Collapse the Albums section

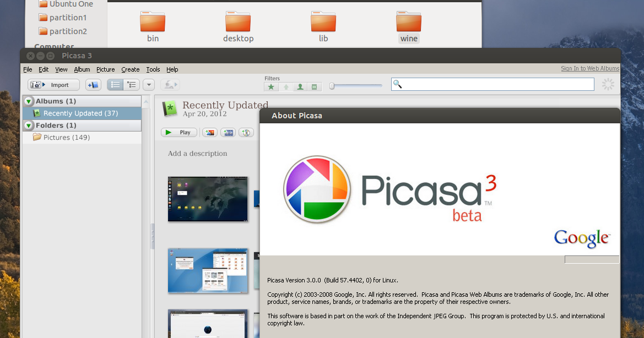(28, 101)
